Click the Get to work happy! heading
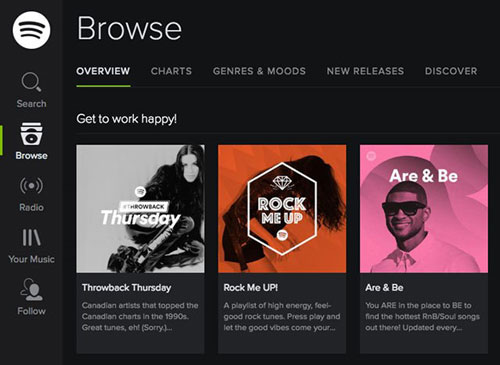Screen dimensions: 500x365 point(127,119)
